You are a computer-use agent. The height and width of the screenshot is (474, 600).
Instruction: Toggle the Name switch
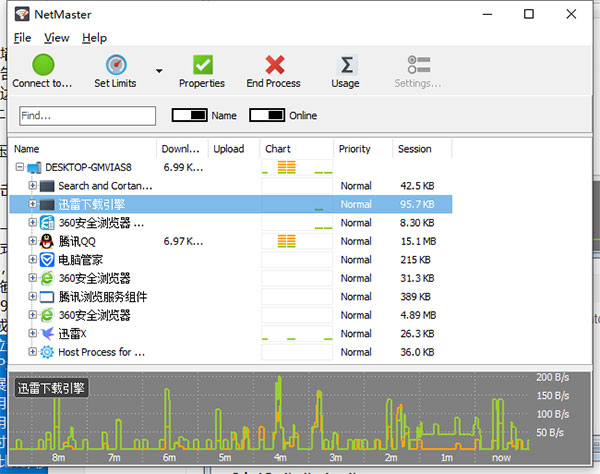click(x=190, y=115)
